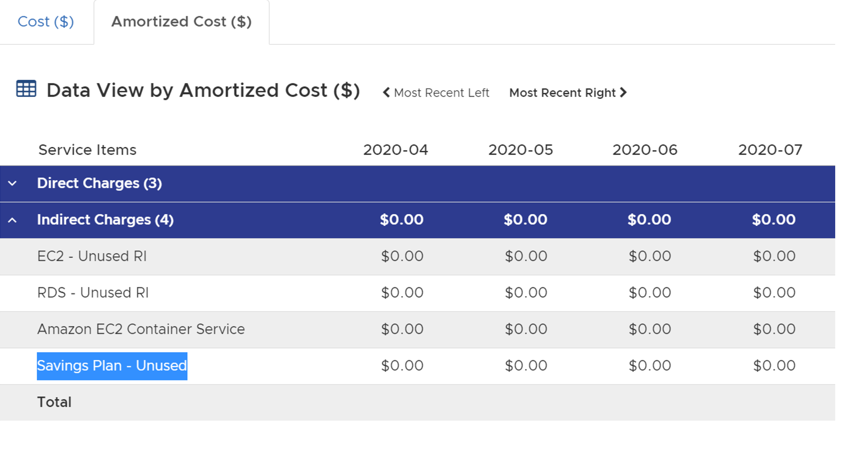Click the EC2 - Unused RI row

point(92,256)
